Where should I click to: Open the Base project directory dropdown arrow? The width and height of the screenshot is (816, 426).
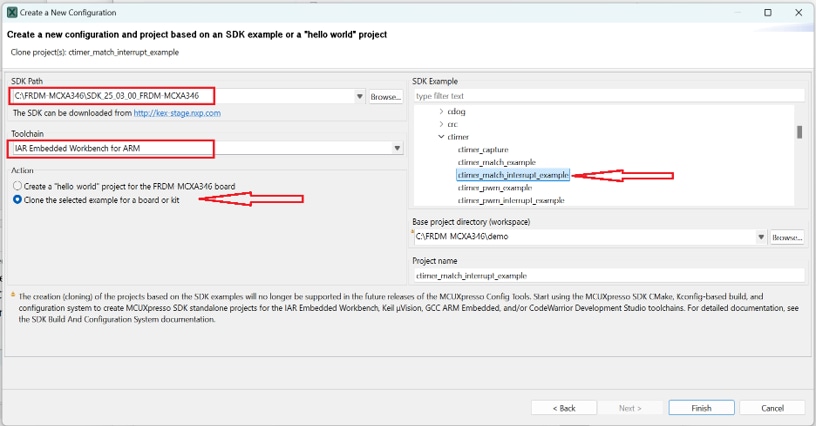pyautogui.click(x=761, y=238)
